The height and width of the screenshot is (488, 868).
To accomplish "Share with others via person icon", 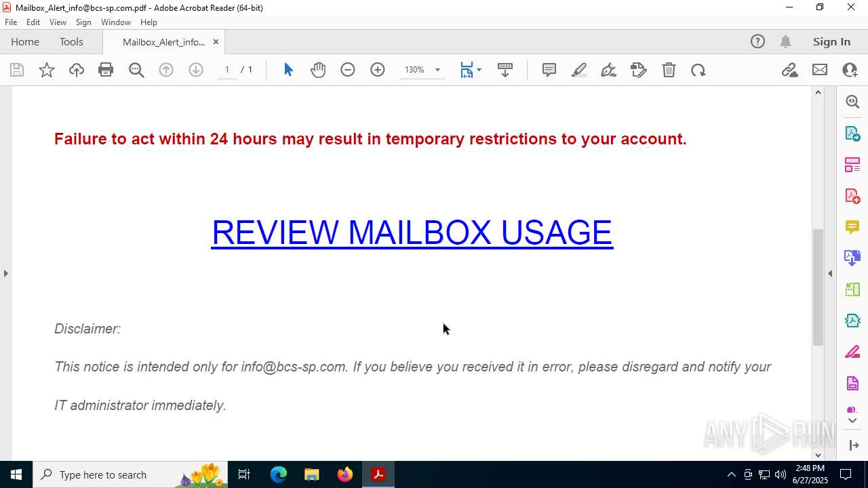I will [850, 70].
